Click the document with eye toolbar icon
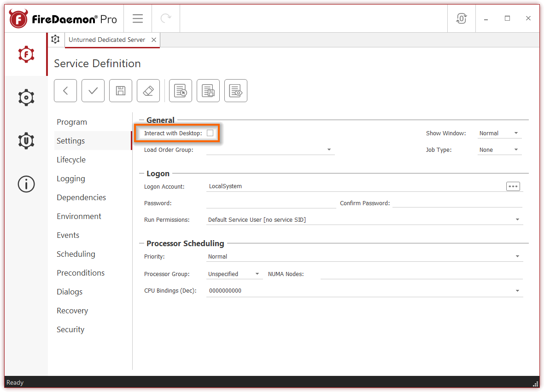Screen dimensions: 544x392 coord(236,91)
